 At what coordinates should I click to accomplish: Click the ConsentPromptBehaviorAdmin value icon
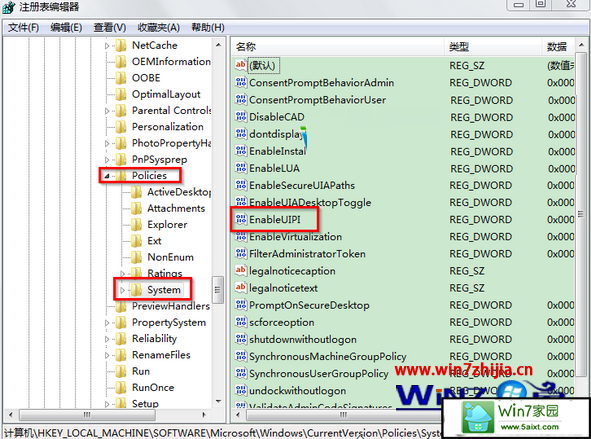click(x=241, y=82)
